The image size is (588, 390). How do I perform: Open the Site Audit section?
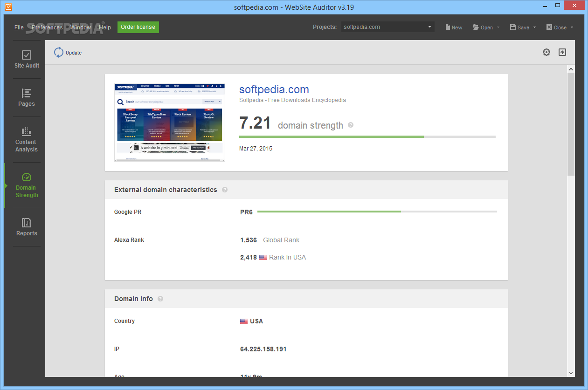27,59
